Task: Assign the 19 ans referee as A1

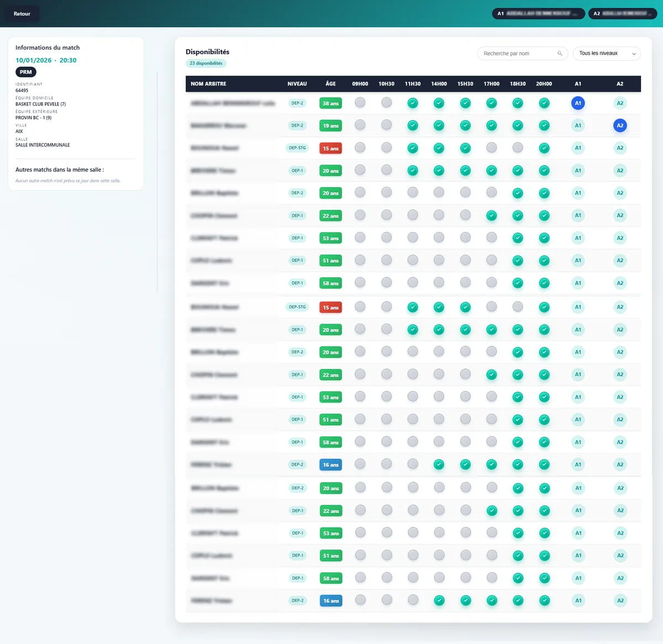Action: [578, 126]
